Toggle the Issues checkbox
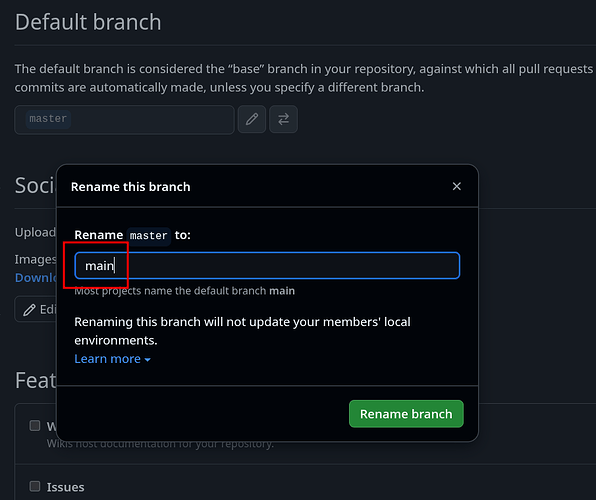Viewport: 596px width, 500px height. point(35,486)
